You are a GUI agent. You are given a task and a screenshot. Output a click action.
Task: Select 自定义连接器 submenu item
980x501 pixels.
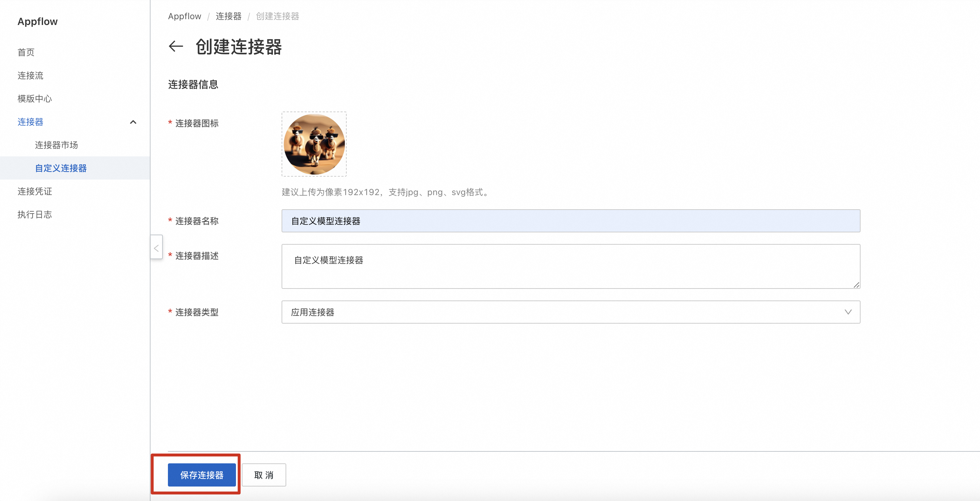61,168
